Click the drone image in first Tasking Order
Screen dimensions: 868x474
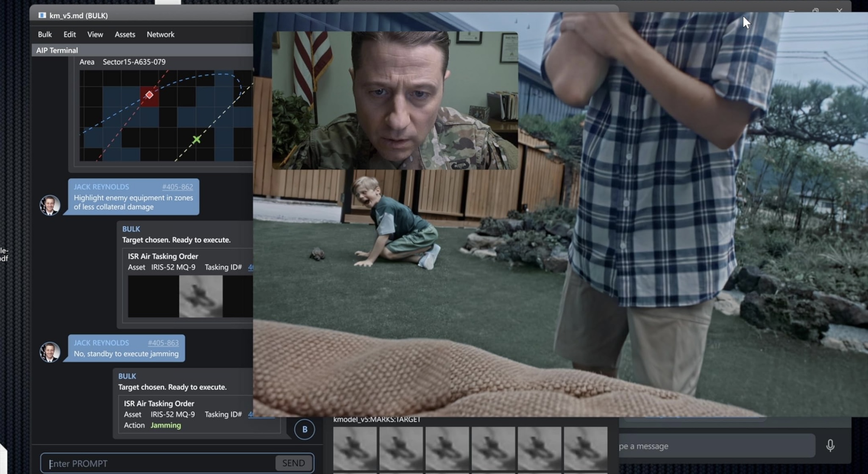point(201,296)
